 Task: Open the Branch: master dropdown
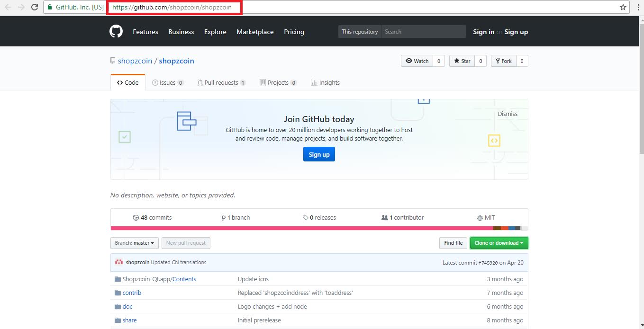pos(135,243)
